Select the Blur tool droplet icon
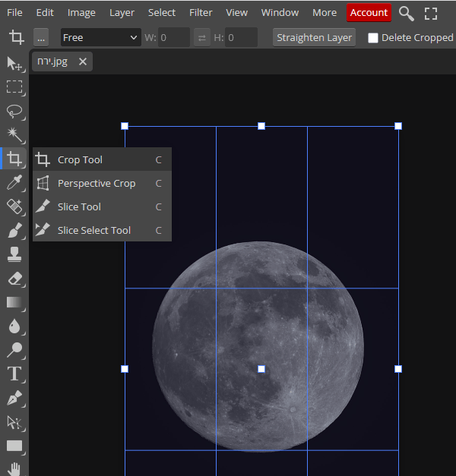Image resolution: width=456 pixels, height=476 pixels. click(x=14, y=326)
